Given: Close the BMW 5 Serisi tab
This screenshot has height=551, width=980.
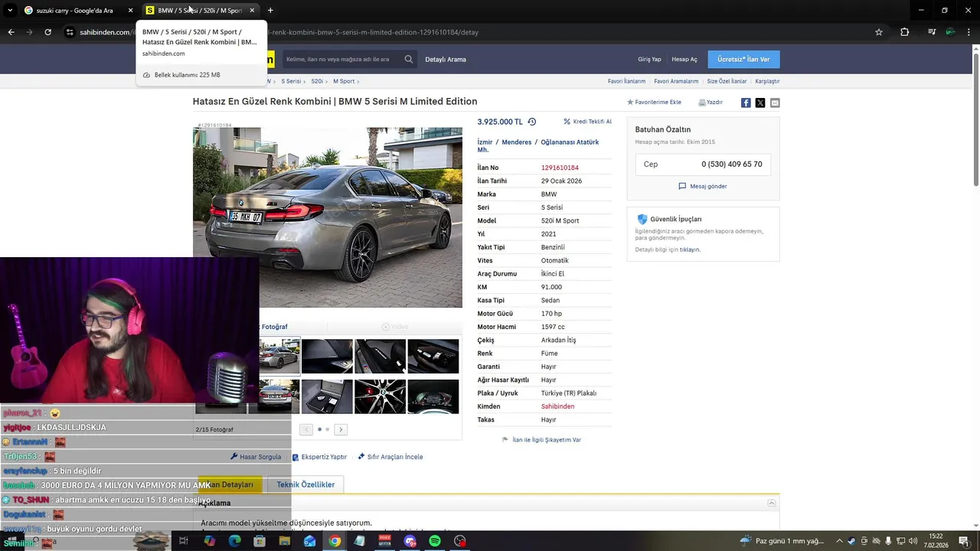Looking at the screenshot, I should pyautogui.click(x=252, y=10).
